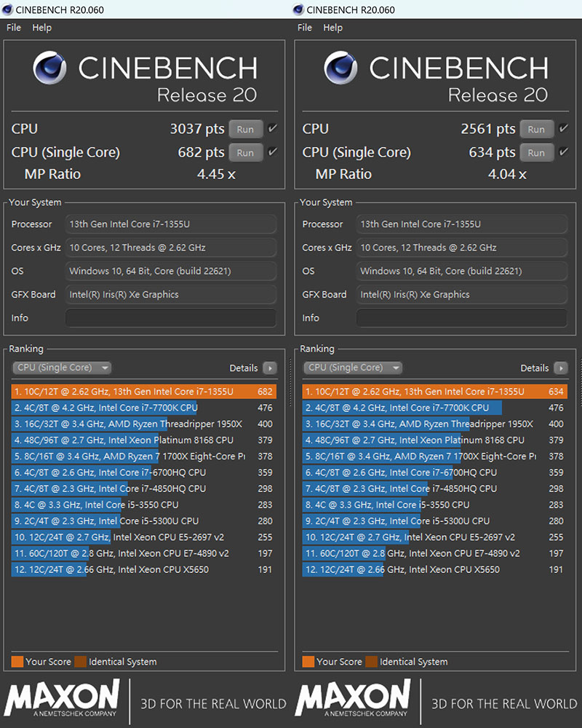The height and width of the screenshot is (728, 582).
Task: Open ranking type dropdown in left window
Action: pyautogui.click(x=61, y=368)
